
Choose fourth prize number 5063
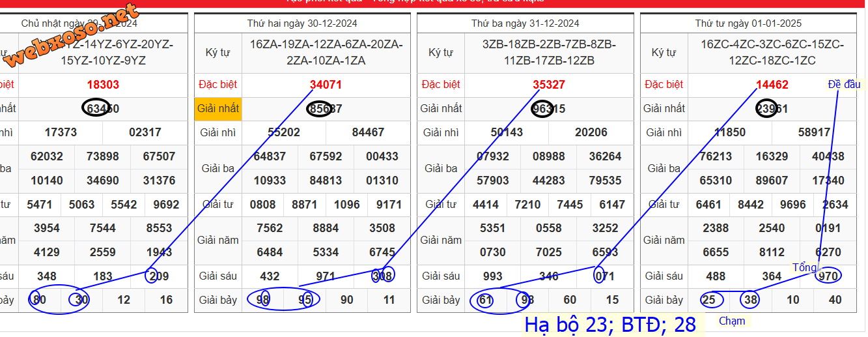pos(82,205)
